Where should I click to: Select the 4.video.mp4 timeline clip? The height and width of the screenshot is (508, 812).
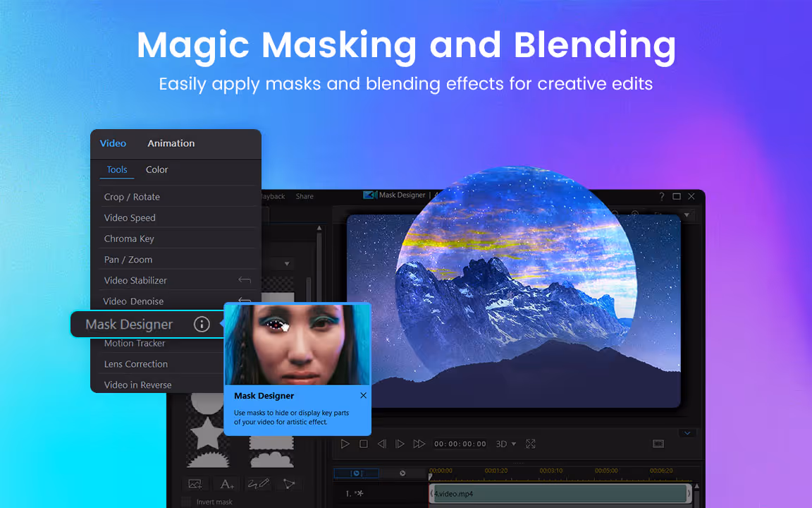click(x=560, y=493)
